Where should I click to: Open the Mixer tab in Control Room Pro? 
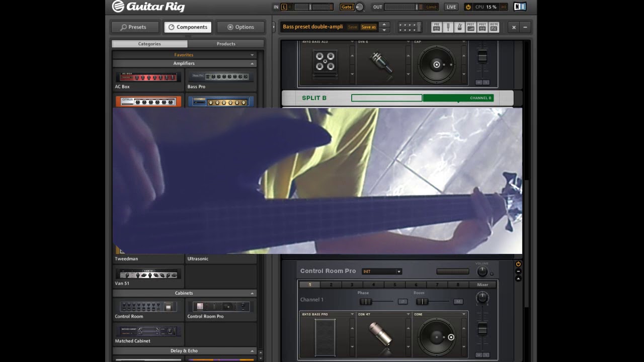point(482,285)
